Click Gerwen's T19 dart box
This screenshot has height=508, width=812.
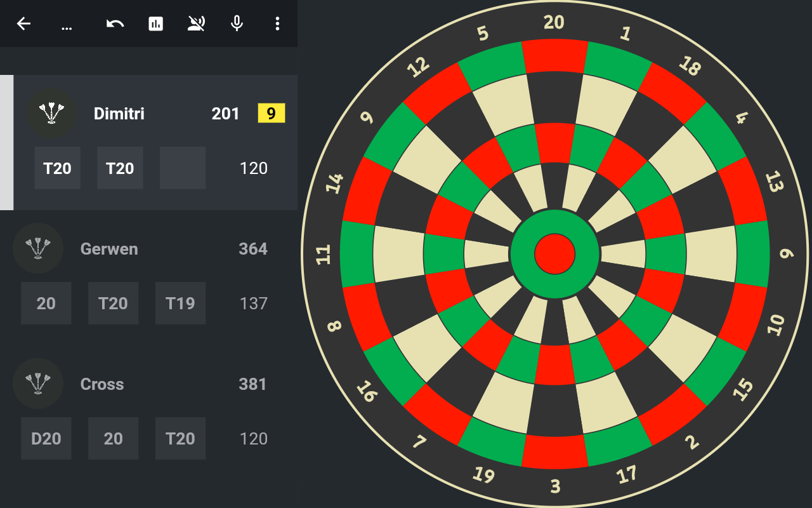click(x=180, y=303)
